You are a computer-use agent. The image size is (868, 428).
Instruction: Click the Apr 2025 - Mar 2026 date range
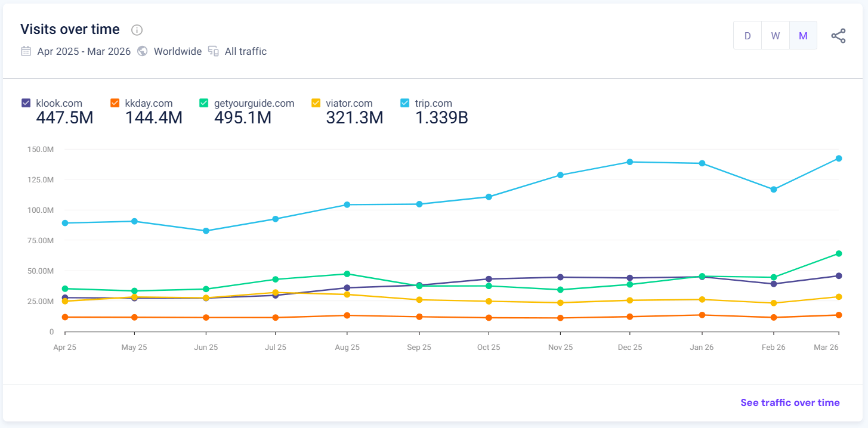click(x=84, y=51)
